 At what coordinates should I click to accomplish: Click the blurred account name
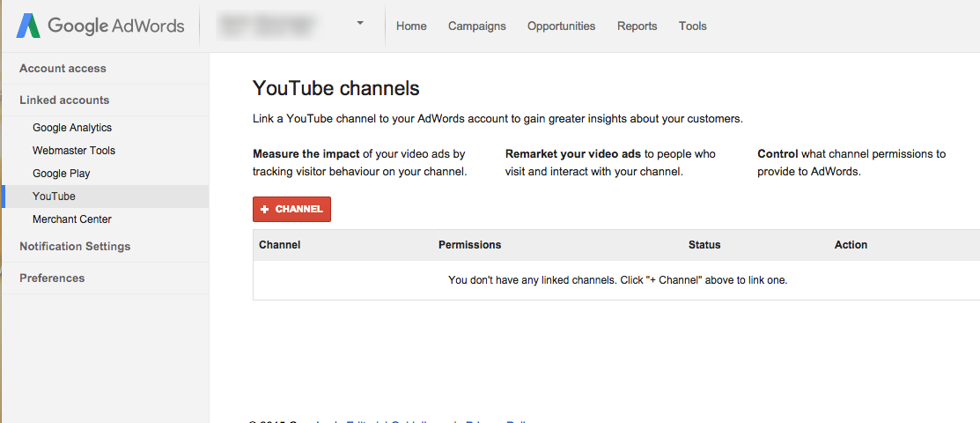(x=266, y=26)
